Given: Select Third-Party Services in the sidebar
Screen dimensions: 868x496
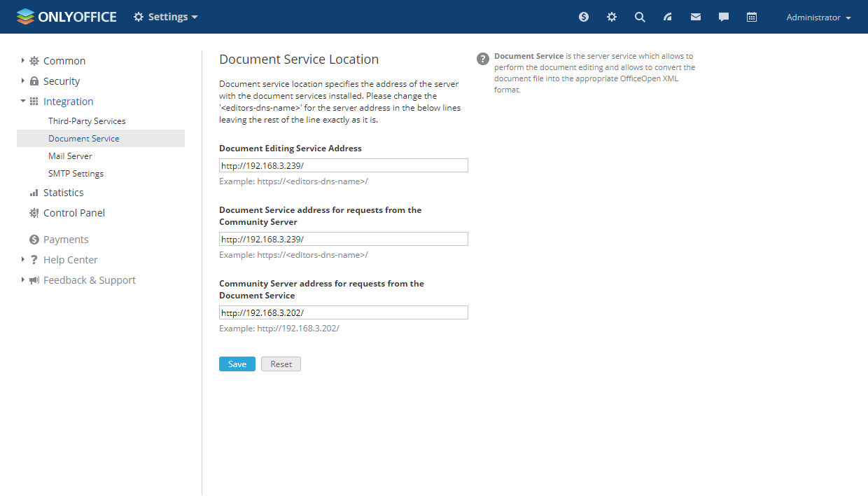Looking at the screenshot, I should tap(87, 120).
